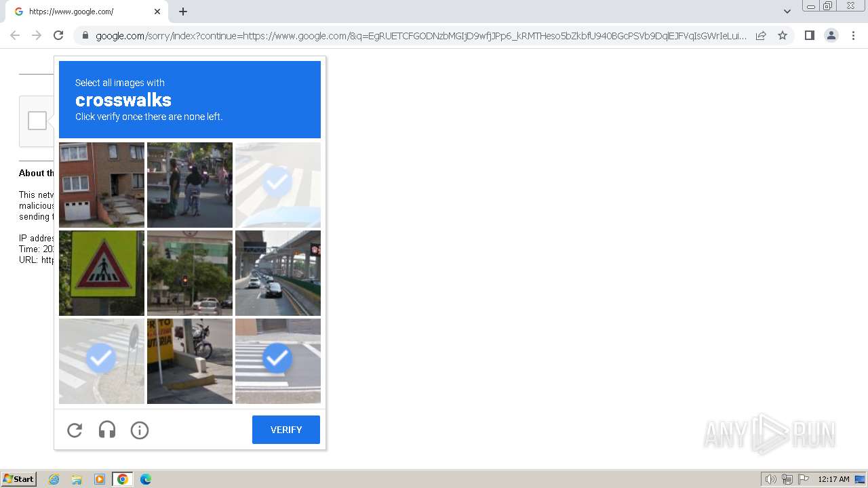Select the highway overpass cars tile
868x488 pixels.
278,273
